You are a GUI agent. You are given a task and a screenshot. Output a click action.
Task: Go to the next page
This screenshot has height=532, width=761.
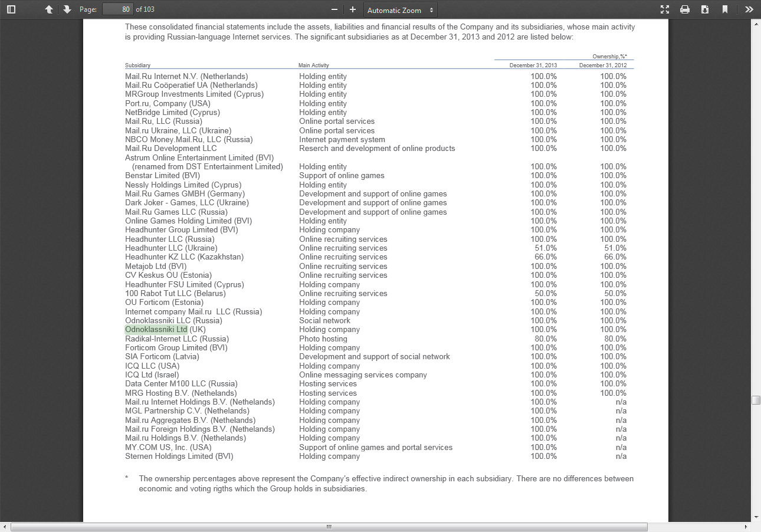(67, 9)
